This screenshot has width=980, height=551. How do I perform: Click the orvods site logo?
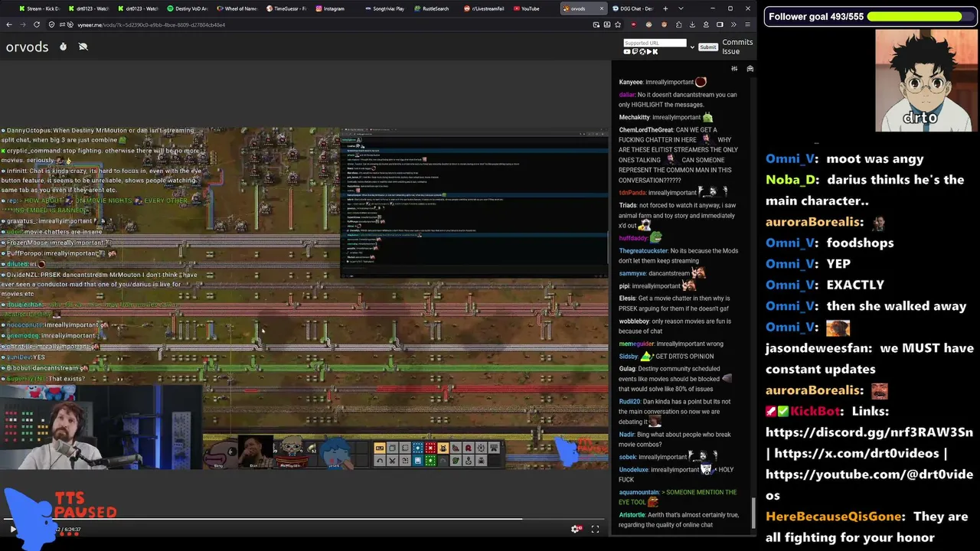pos(27,47)
